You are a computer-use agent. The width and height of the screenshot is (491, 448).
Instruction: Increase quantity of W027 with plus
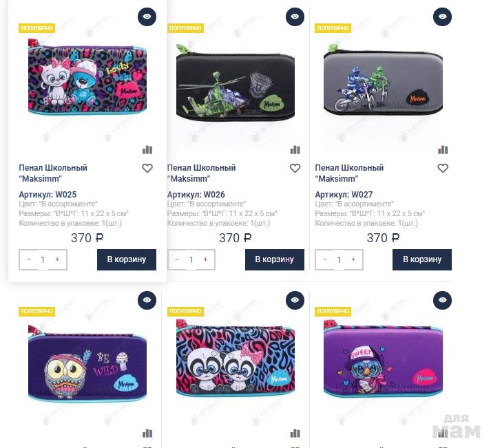pyautogui.click(x=353, y=259)
